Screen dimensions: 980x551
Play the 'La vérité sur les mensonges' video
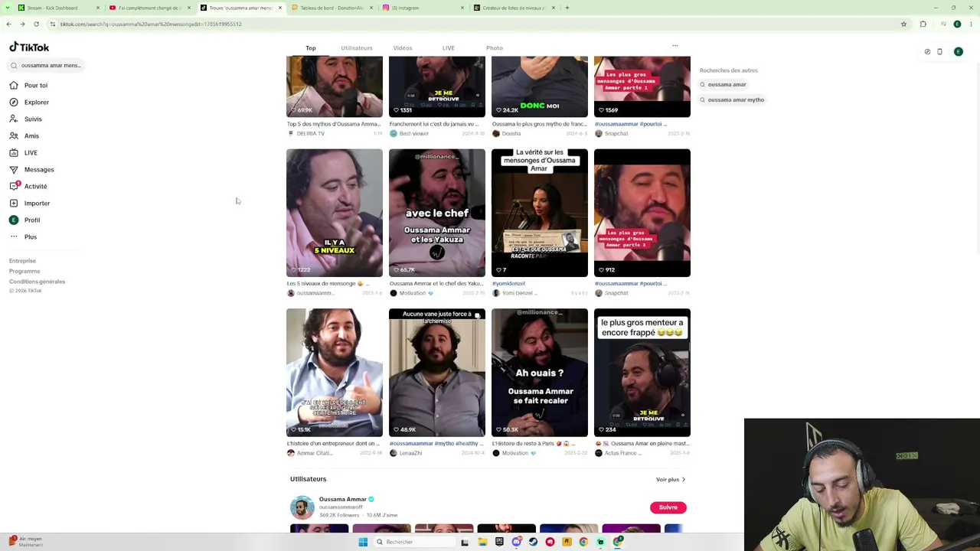[540, 213]
